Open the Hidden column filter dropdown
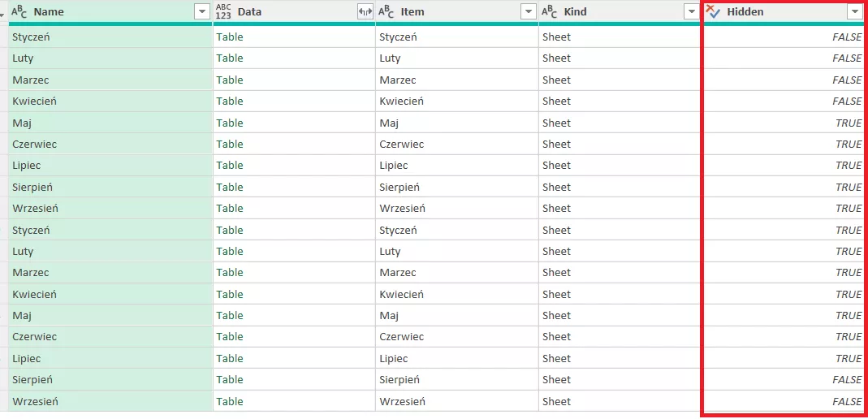Screen dimensions: 868x419 pyautogui.click(x=854, y=12)
